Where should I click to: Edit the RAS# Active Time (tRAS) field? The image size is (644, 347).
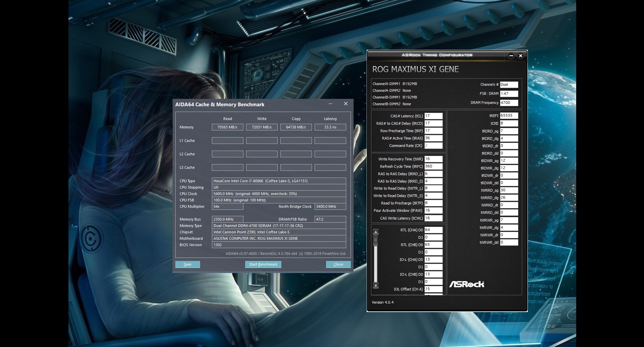tap(433, 138)
